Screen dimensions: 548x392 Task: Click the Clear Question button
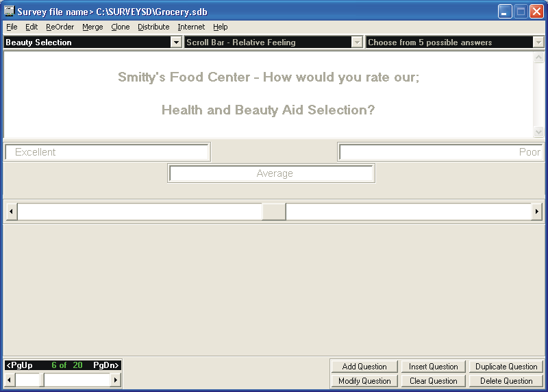point(433,381)
